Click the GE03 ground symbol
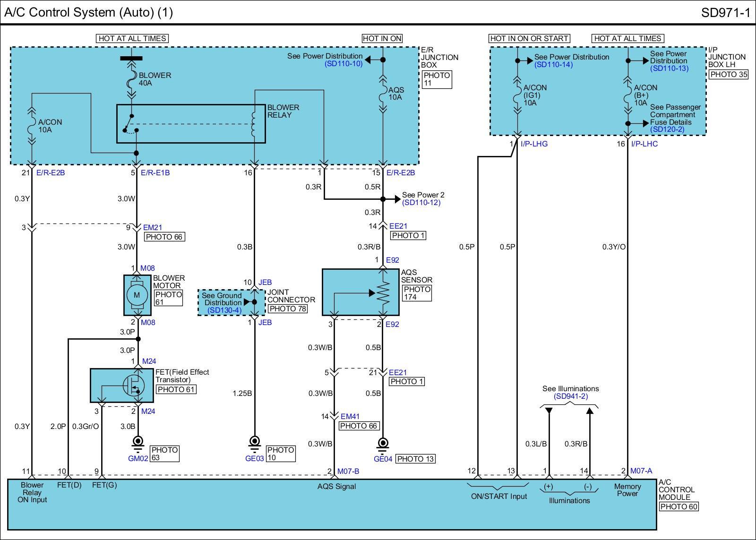This screenshot has width=756, height=540. (x=255, y=443)
